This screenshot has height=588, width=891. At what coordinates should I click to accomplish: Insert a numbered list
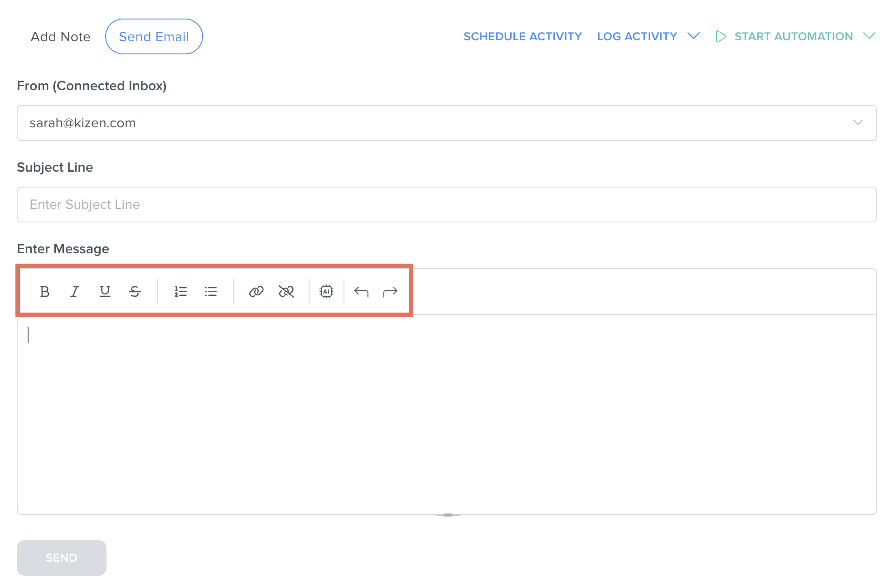[x=180, y=291]
